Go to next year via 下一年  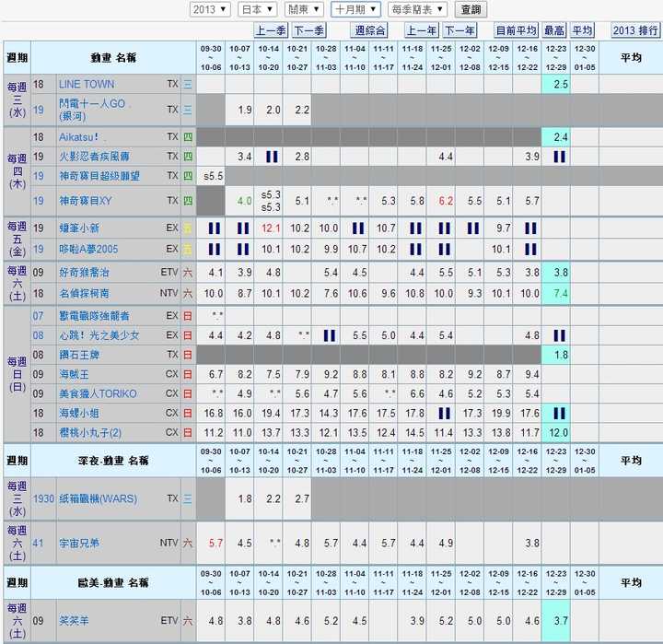(x=459, y=30)
